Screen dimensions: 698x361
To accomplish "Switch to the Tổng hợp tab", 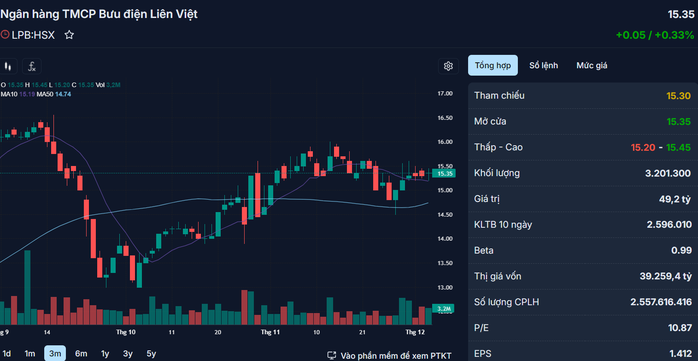I will click(493, 65).
